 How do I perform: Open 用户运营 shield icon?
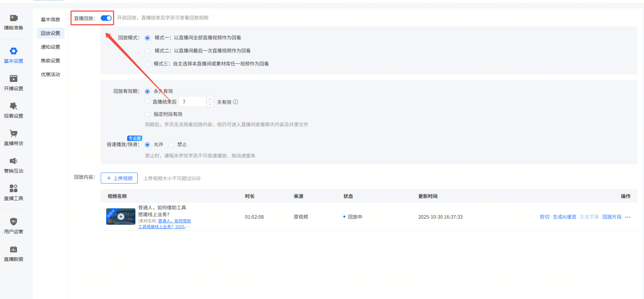[14, 222]
